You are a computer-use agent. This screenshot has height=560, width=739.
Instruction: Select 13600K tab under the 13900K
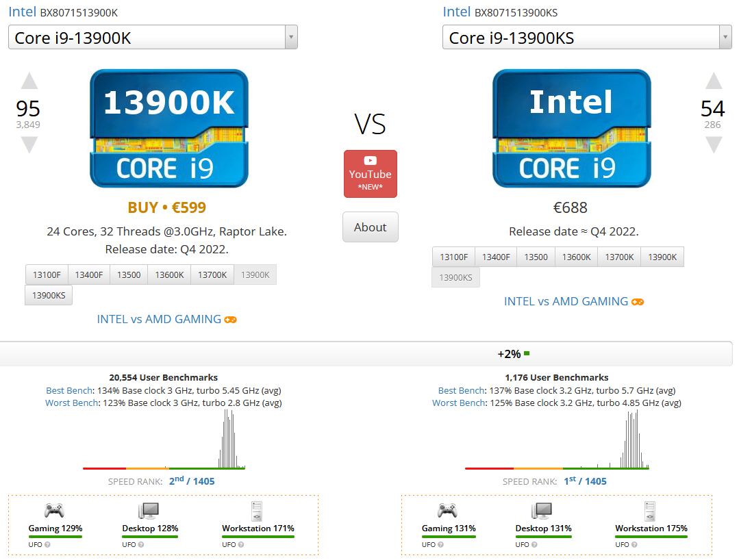170,275
